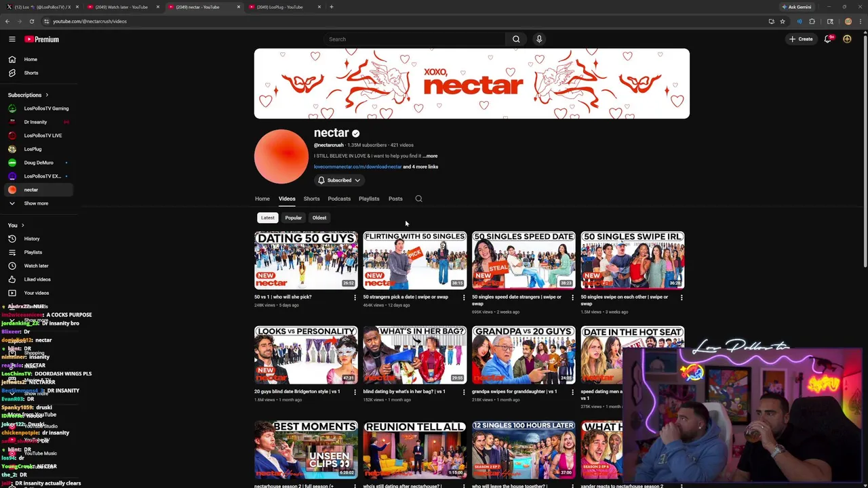Open the lovecomnectar download link

click(357, 167)
